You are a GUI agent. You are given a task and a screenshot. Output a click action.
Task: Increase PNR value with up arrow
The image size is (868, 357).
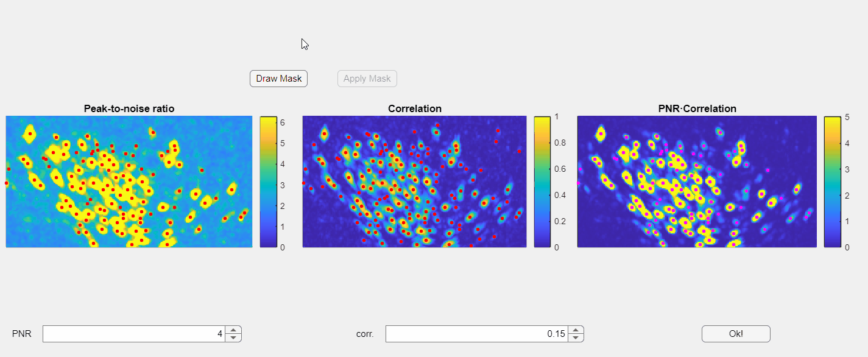(233, 330)
